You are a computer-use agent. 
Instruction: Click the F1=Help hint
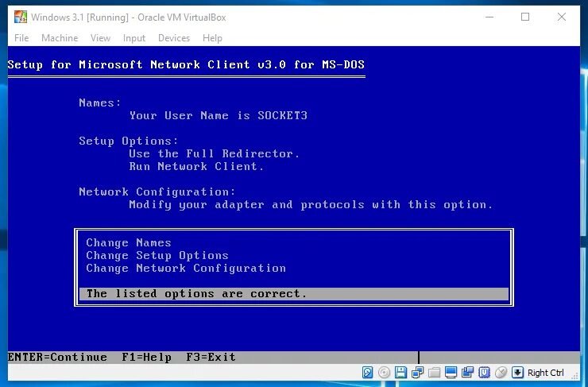(x=147, y=358)
